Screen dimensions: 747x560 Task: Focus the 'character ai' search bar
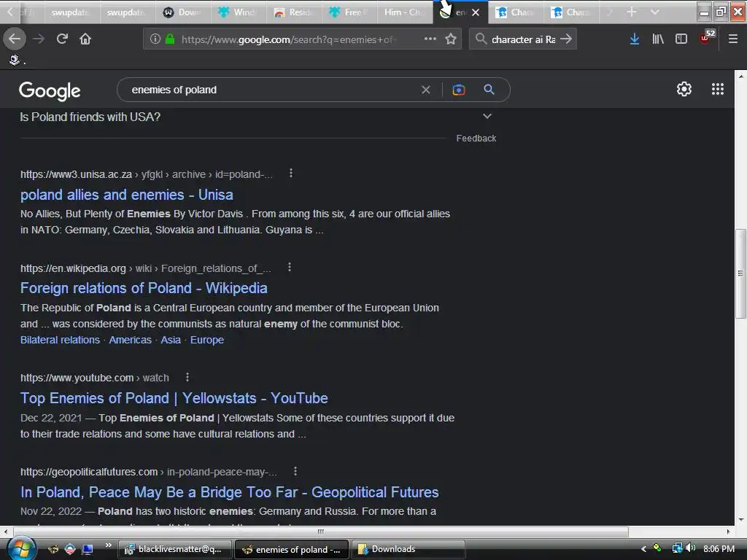click(x=523, y=39)
